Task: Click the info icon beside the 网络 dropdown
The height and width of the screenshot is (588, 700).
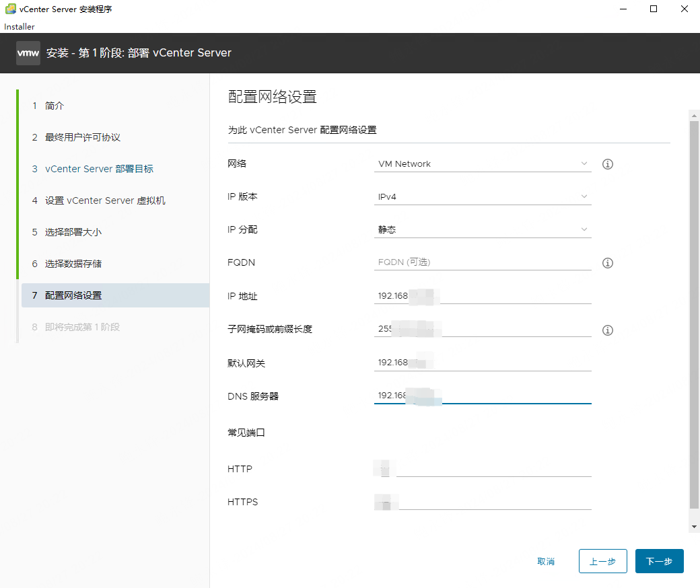Action: (608, 164)
